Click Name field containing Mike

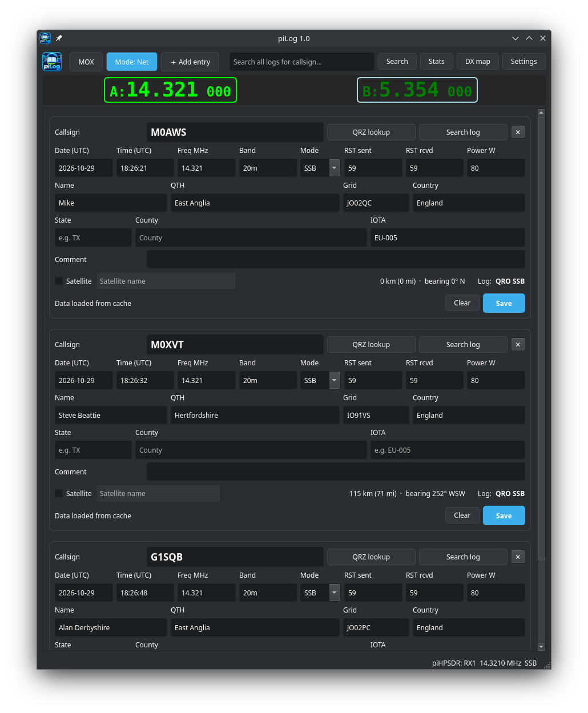tap(111, 203)
